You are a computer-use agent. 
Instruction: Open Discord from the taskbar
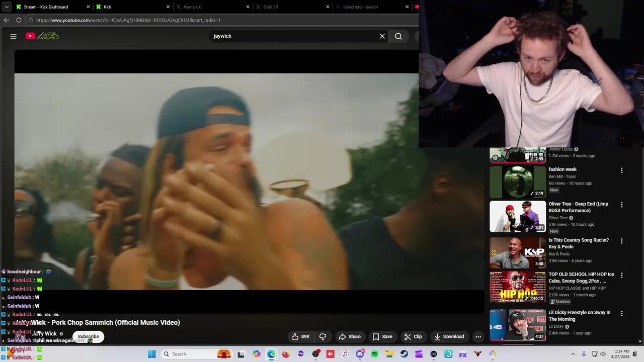click(x=360, y=354)
